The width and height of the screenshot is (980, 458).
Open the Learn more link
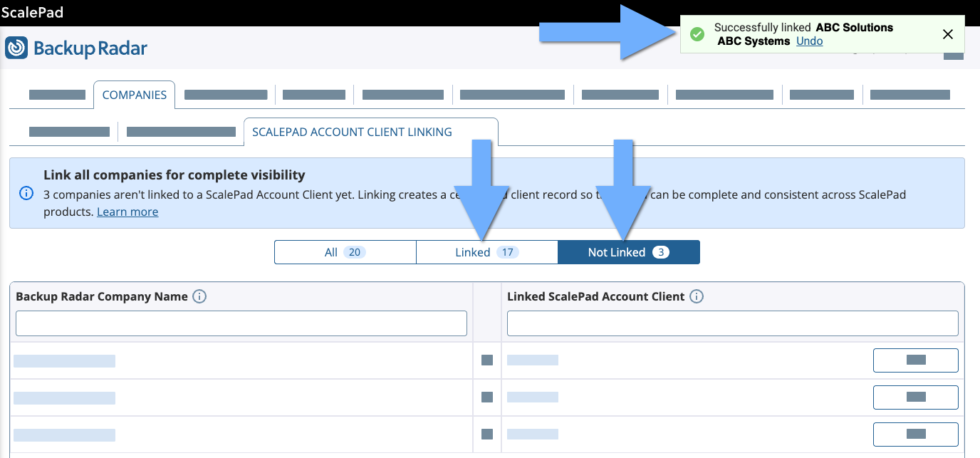click(x=127, y=212)
